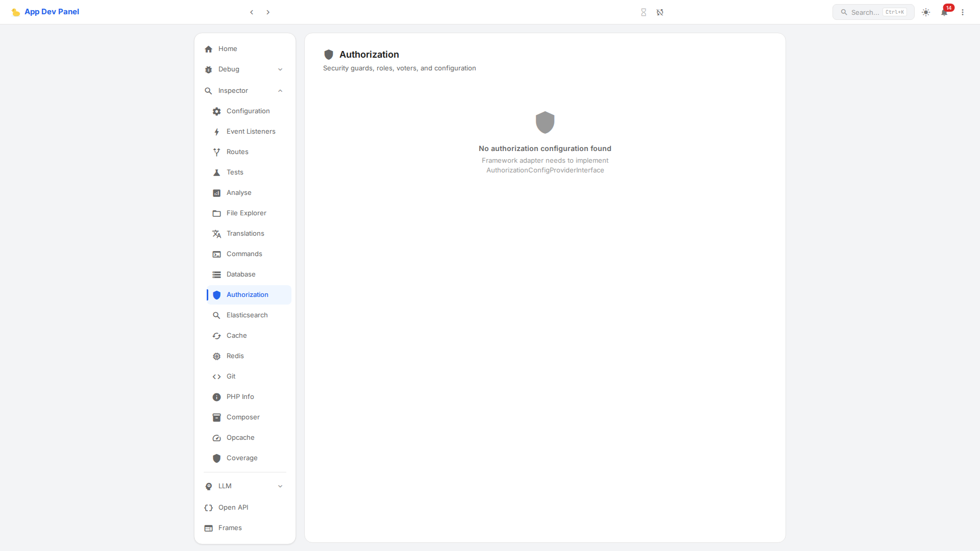The height and width of the screenshot is (551, 980).
Task: Toggle light/dark theme with the sun icon
Action: [x=925, y=12]
